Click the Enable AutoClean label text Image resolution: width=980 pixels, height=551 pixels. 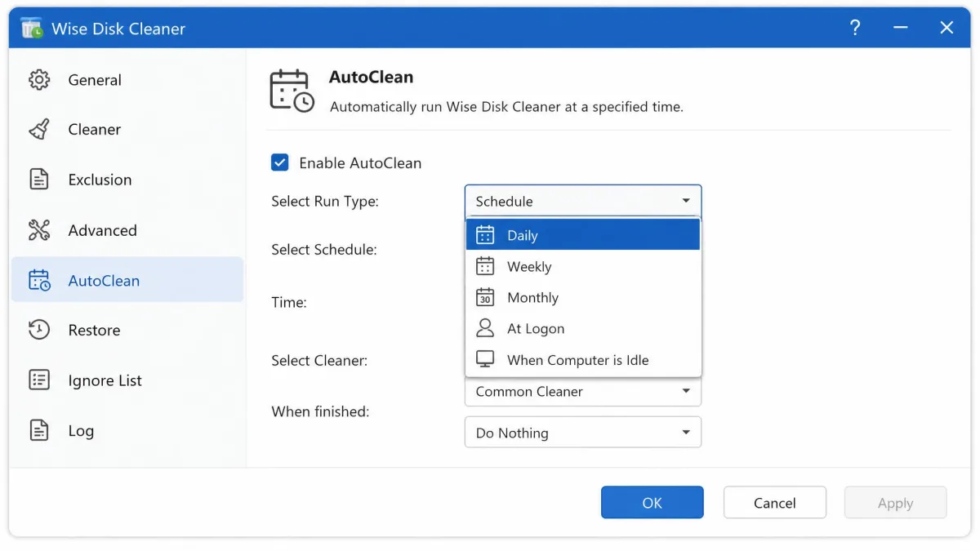[360, 162]
